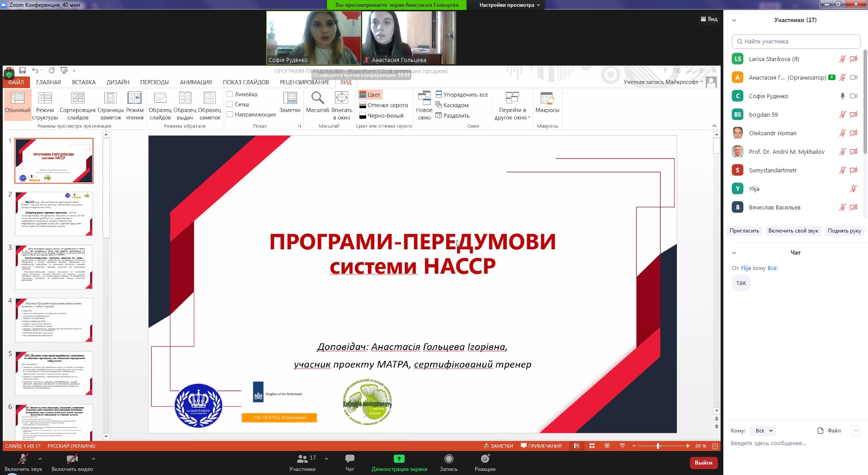Click the Пригласить button
This screenshot has height=475, width=868.
click(744, 231)
